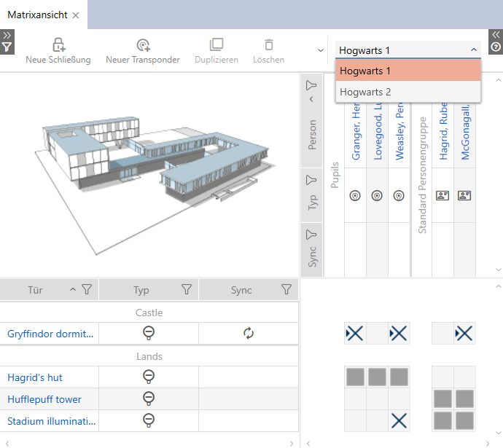Click the Löschen trash icon
This screenshot has height=448, width=503.
point(269,45)
